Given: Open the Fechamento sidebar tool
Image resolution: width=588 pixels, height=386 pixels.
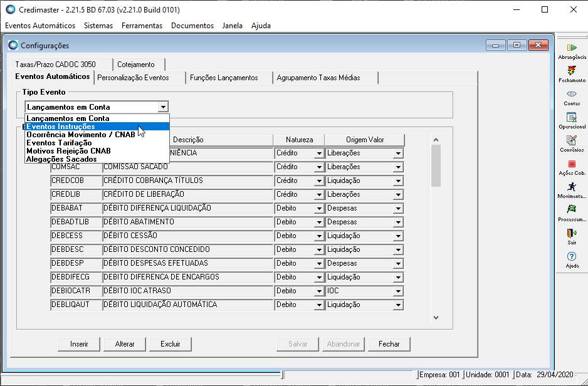Looking at the screenshot, I should (572, 74).
